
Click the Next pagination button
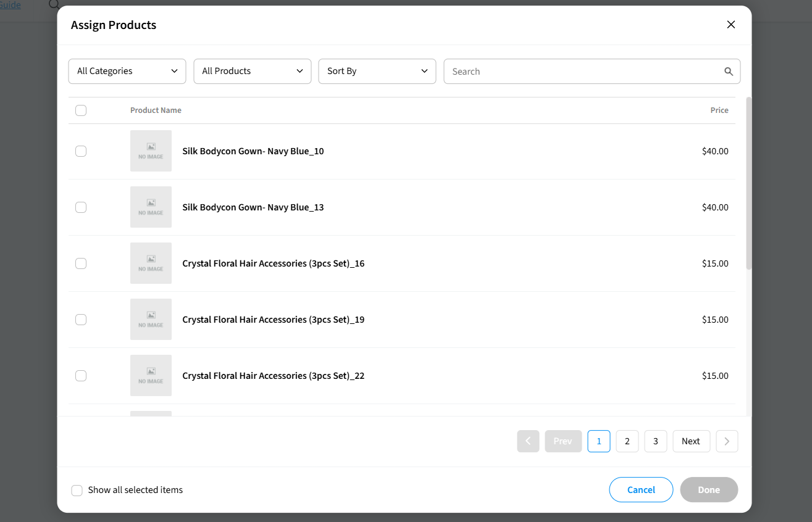pyautogui.click(x=691, y=441)
